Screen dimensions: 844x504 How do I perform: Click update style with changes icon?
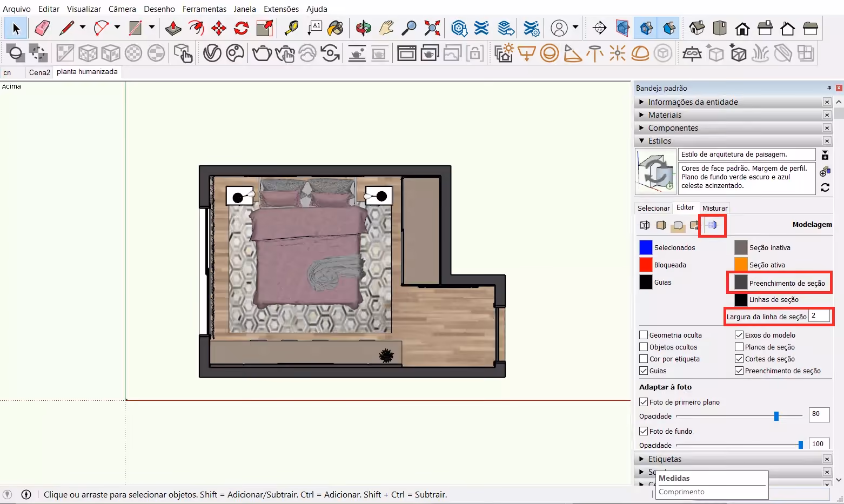pos(825,187)
